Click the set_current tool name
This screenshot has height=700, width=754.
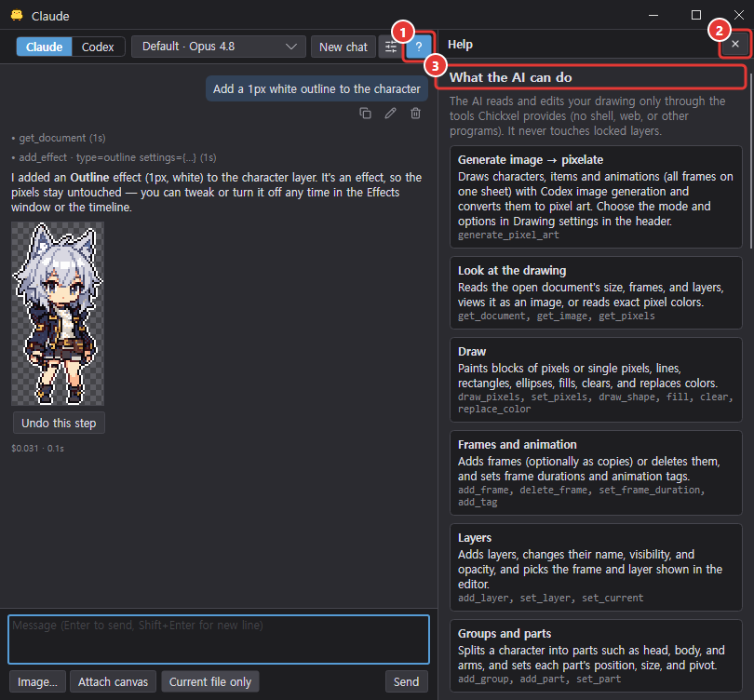click(x=613, y=599)
